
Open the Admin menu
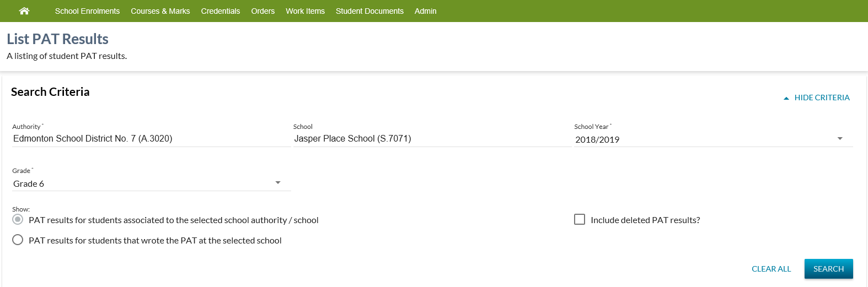[x=425, y=11]
